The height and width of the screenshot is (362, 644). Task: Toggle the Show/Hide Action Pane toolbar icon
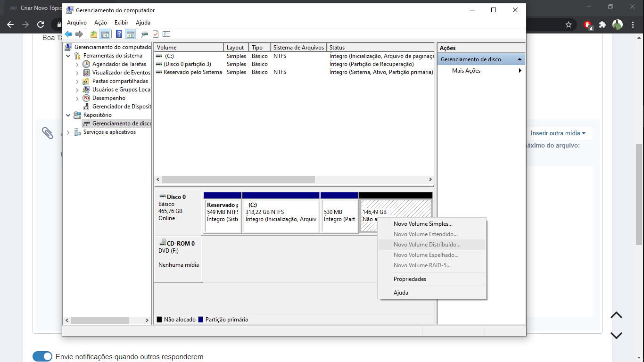tap(131, 34)
